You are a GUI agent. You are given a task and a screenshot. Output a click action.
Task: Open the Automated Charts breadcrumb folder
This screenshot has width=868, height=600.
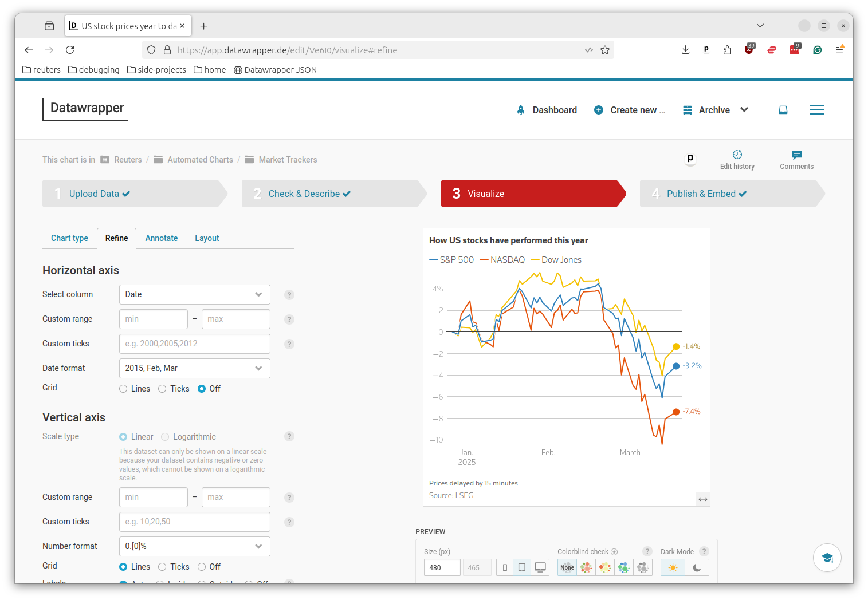[193, 160]
